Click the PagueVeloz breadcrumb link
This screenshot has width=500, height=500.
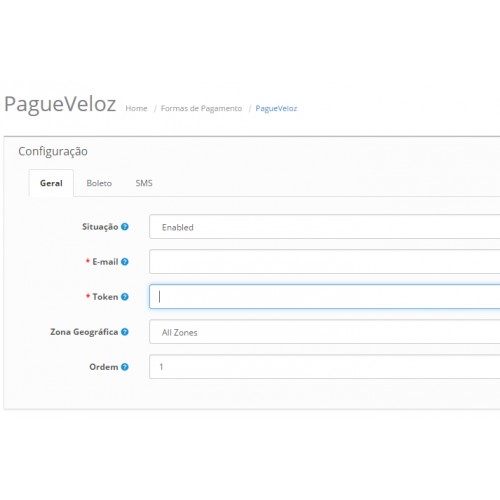(x=276, y=108)
